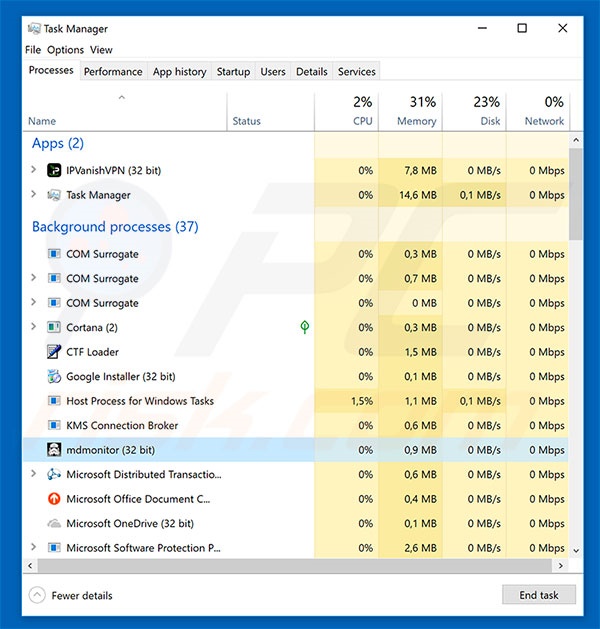Click the horizontal scrollbar thumb
The width and height of the screenshot is (600, 629).
[x=294, y=566]
